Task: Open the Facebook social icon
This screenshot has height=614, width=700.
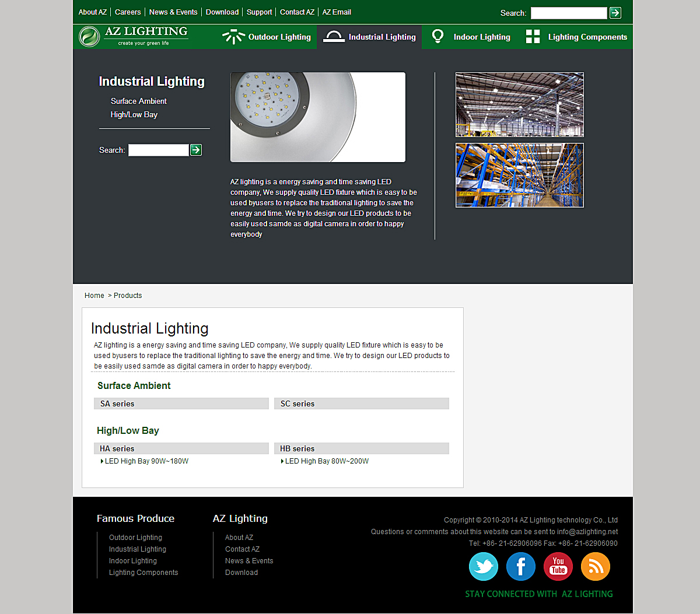Action: pyautogui.click(x=521, y=566)
